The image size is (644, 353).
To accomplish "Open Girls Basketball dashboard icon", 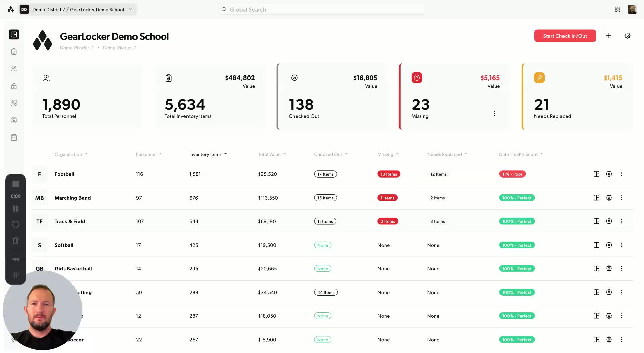I will point(597,269).
